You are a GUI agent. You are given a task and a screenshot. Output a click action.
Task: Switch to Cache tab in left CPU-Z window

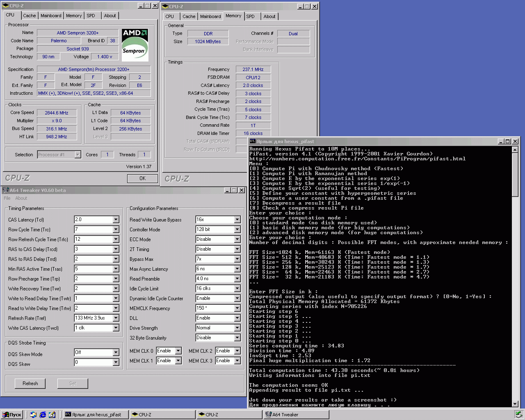(x=29, y=16)
